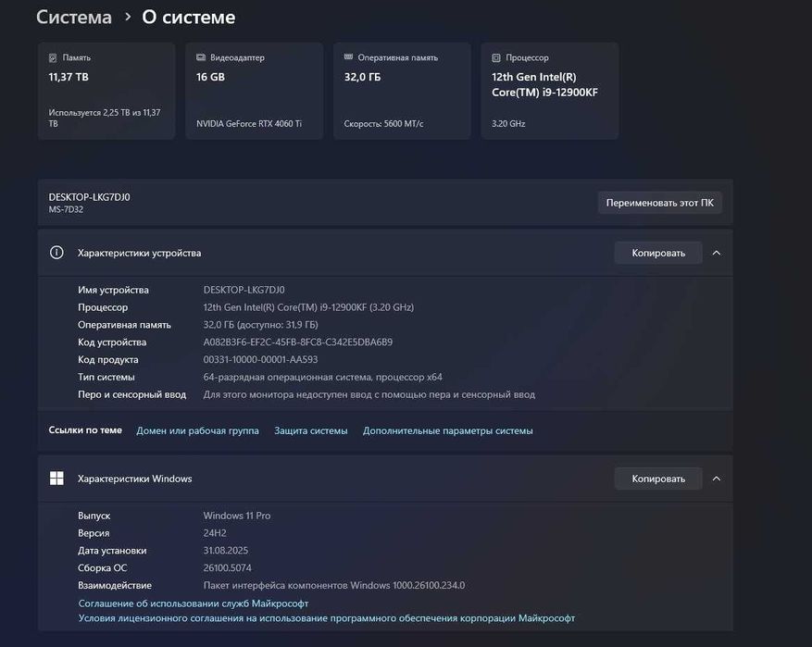
Task: Open the Процессор i9-12900KF card
Action: (549, 91)
